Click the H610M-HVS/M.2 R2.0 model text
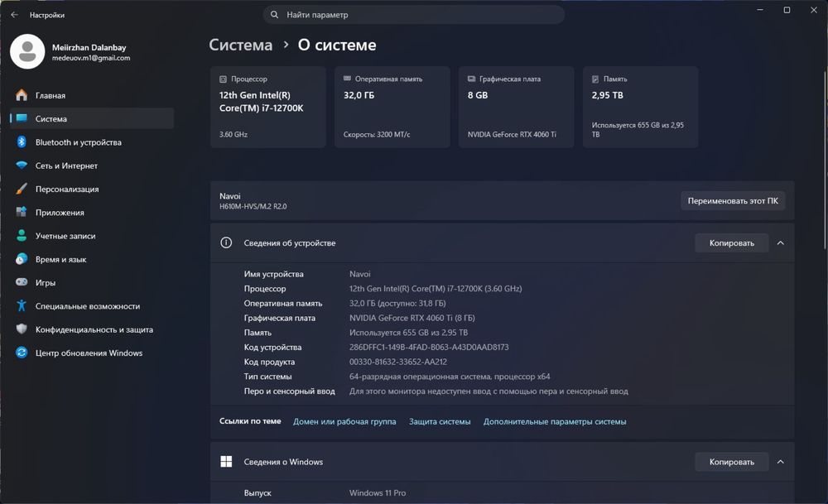Viewport: 828px width, 504px height. 253,206
